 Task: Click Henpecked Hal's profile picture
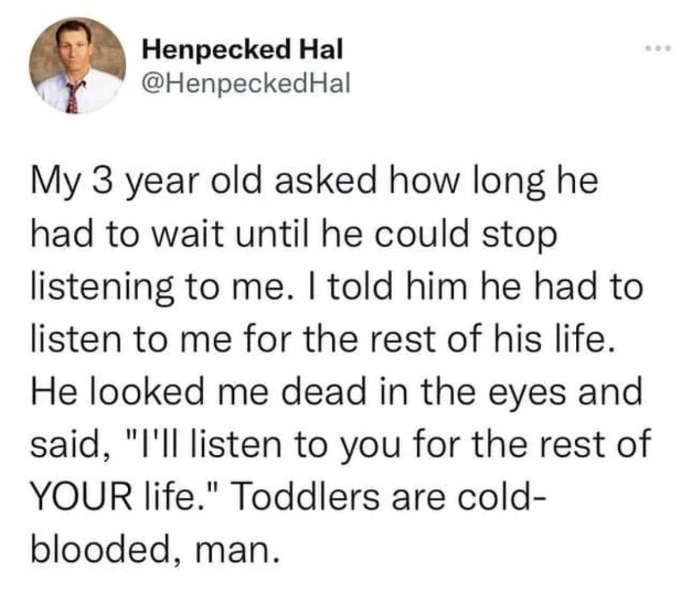79,65
